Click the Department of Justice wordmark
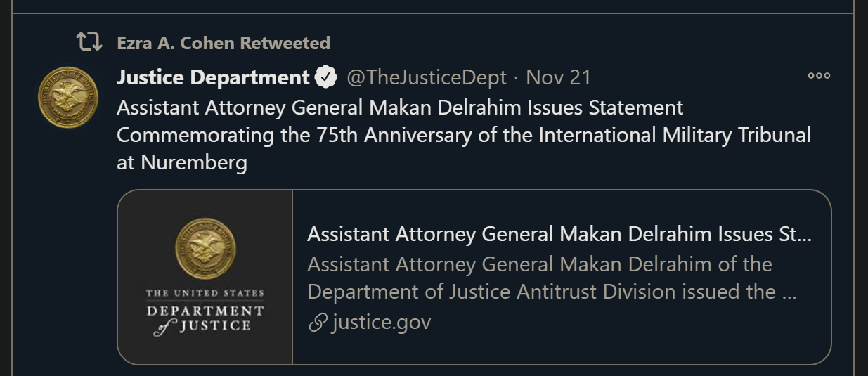The image size is (868, 376). click(205, 318)
